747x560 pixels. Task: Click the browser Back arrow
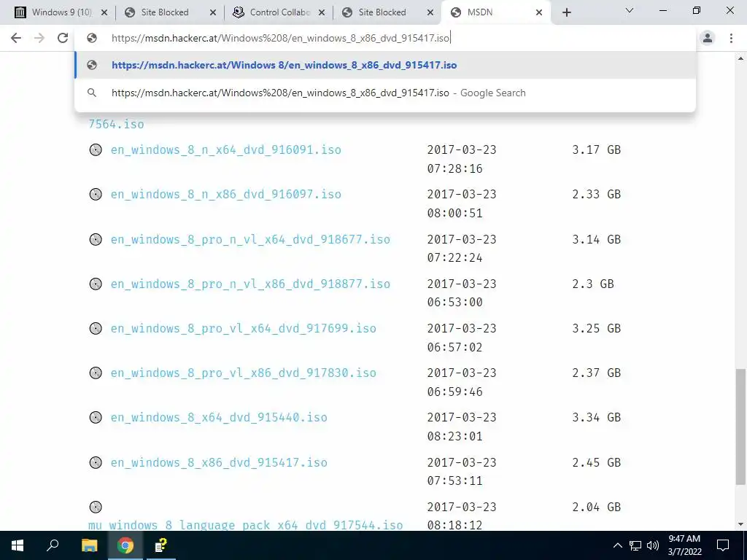[16, 38]
